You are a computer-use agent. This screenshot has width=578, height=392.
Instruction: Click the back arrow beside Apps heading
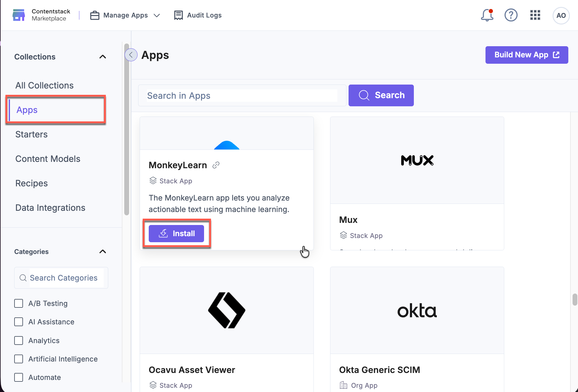[131, 55]
